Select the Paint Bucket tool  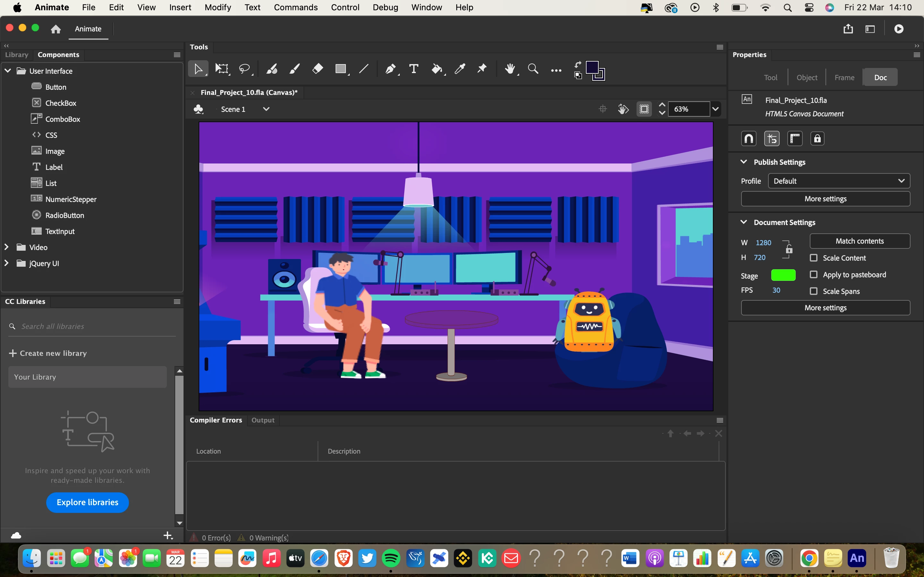437,69
